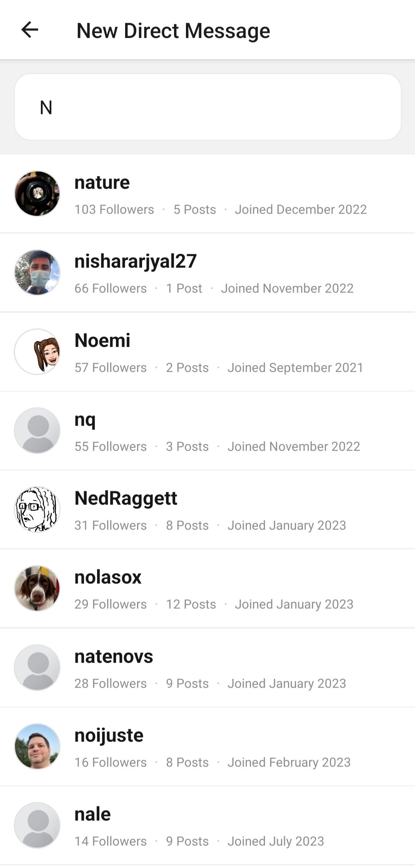Choose nishararjyal27 as message recipient
Screen dimensions: 415x868
[136, 262]
